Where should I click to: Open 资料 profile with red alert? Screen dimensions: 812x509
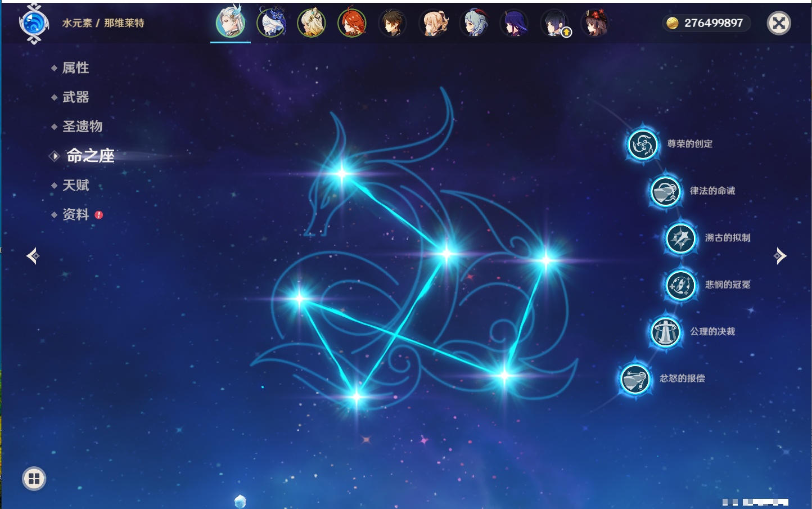coord(75,215)
